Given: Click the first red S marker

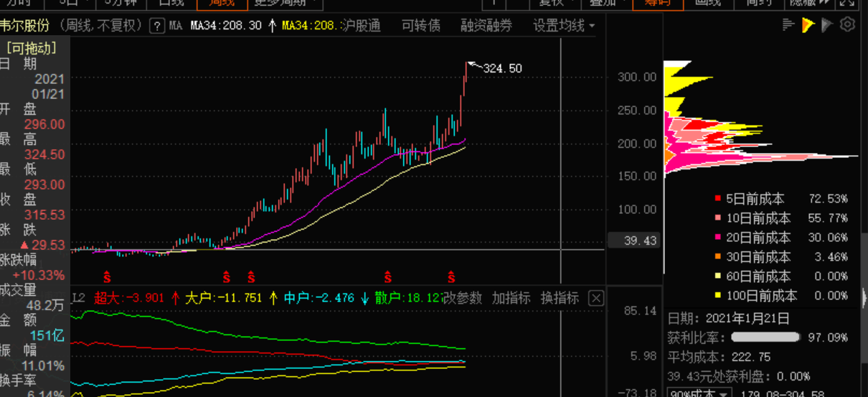Looking at the screenshot, I should (x=107, y=276).
